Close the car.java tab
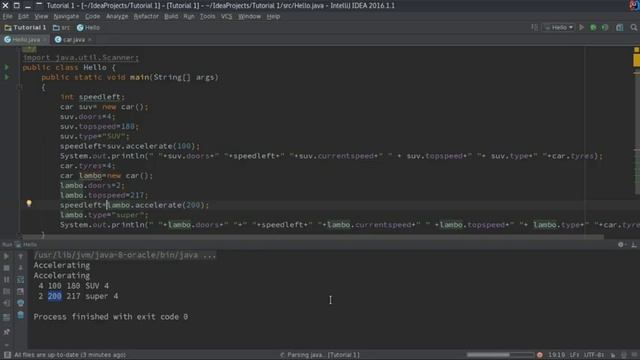 pos(90,40)
